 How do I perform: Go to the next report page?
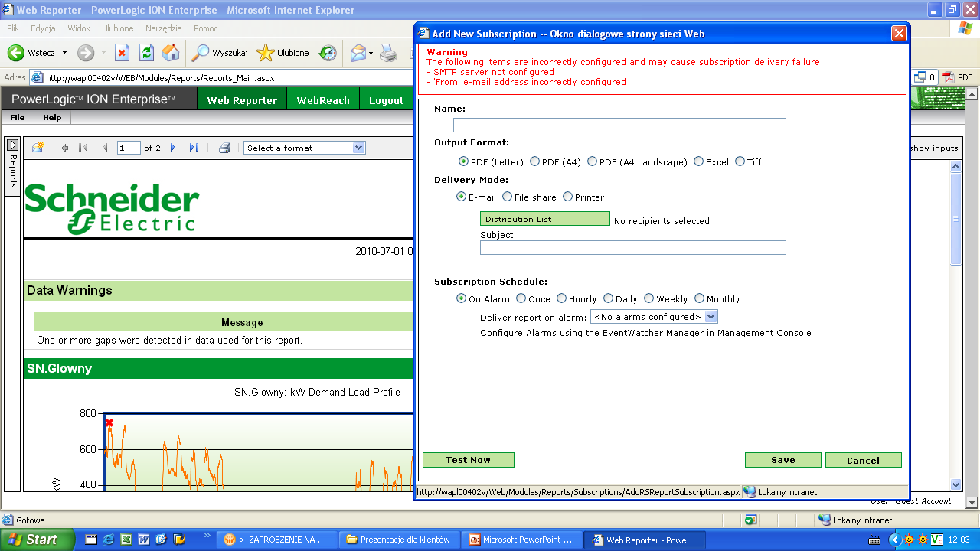coord(173,148)
